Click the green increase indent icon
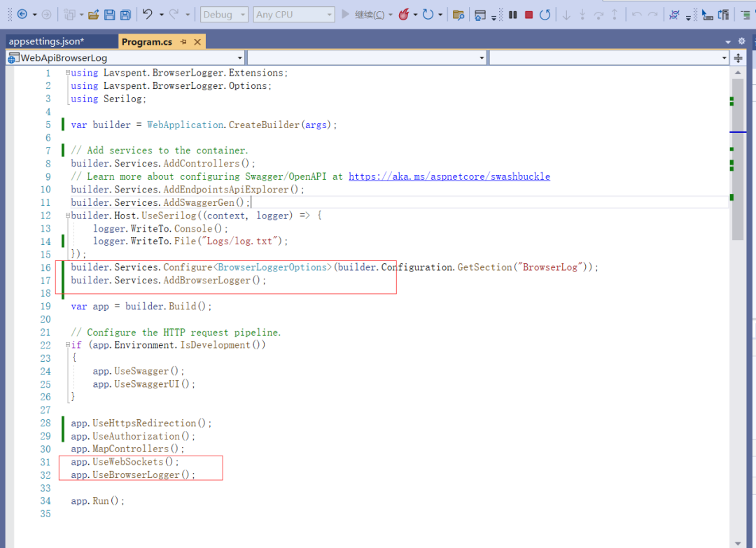The image size is (756, 548). click(x=745, y=15)
